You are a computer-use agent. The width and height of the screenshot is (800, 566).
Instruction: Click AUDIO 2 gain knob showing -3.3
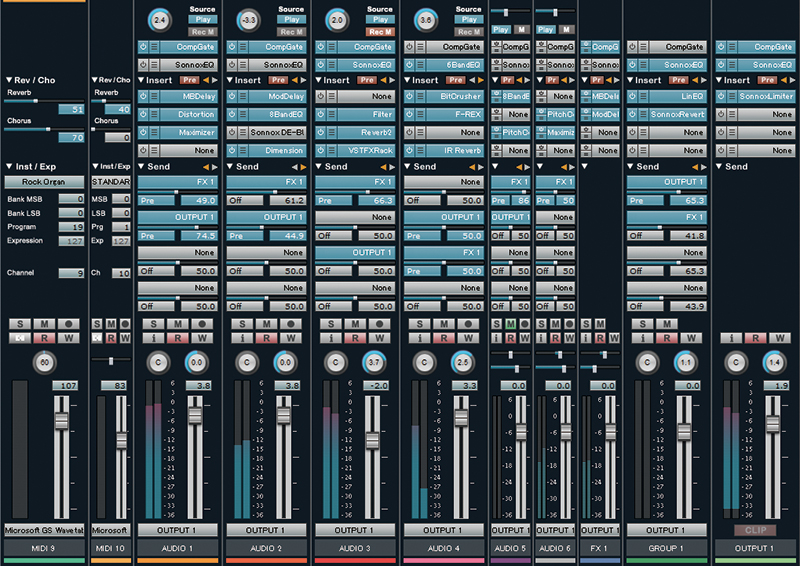click(x=248, y=20)
